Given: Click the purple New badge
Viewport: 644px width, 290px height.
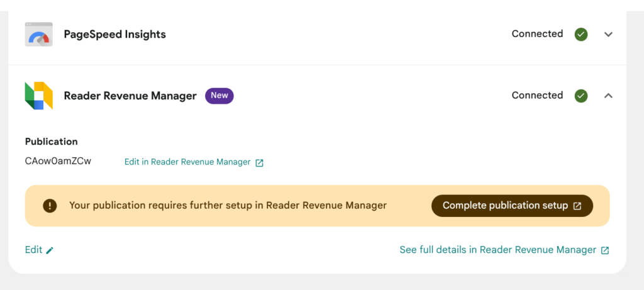Looking at the screenshot, I should click(219, 96).
